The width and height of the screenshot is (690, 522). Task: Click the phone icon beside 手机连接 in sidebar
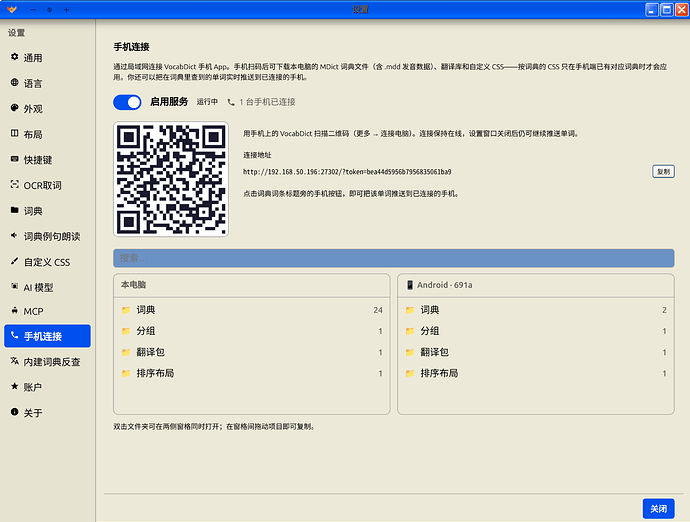(x=15, y=335)
